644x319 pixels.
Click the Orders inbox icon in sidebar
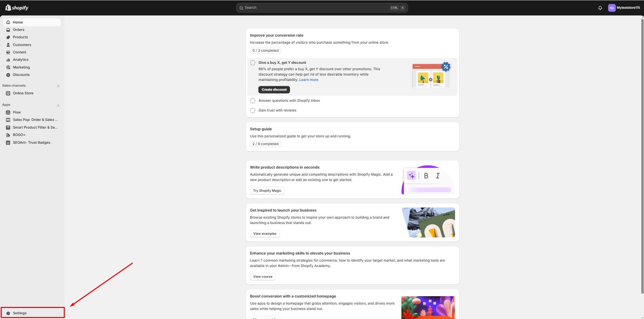(x=8, y=30)
